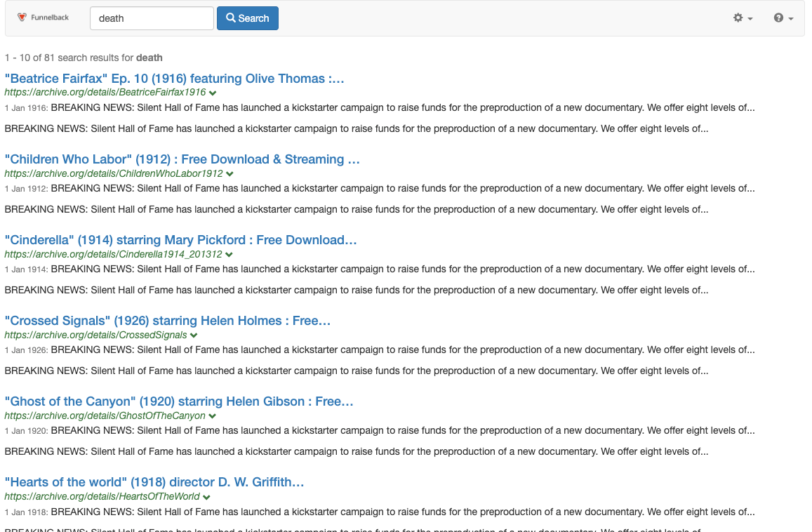Screen dimensions: 812x532
Task: Expand the chevron beside the Cinderella1914_201312 URL
Action: (229, 254)
